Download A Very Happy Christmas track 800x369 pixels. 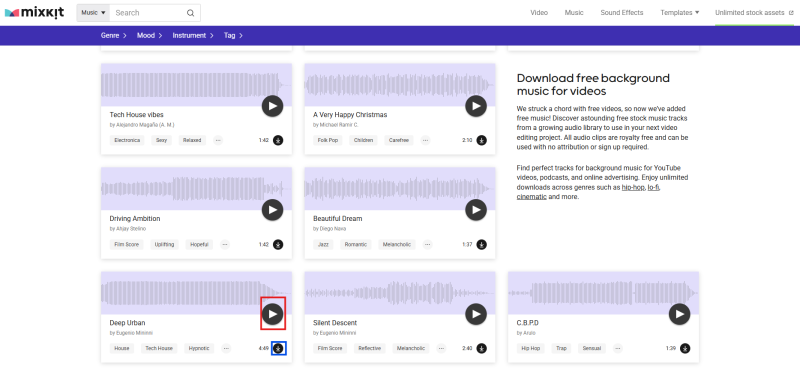coord(482,140)
